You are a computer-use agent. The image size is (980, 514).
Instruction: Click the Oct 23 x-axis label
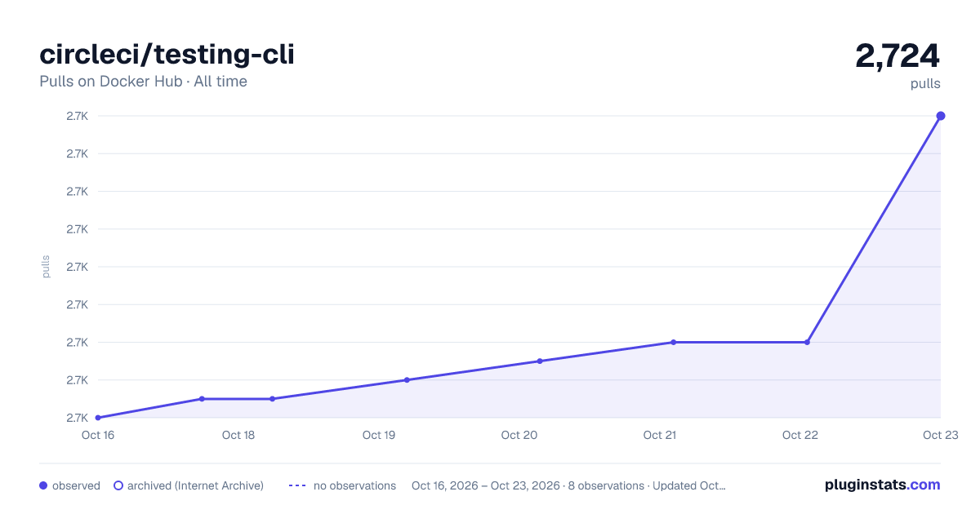pos(939,435)
